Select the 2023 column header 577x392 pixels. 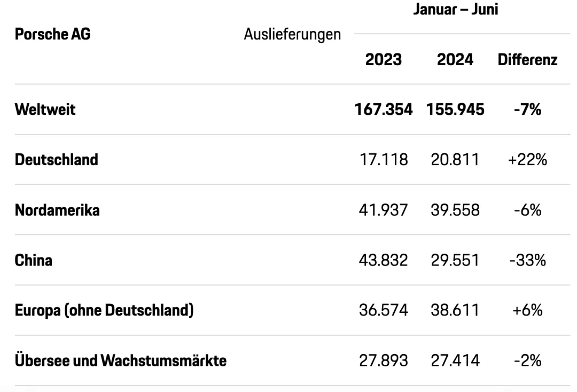383,60
